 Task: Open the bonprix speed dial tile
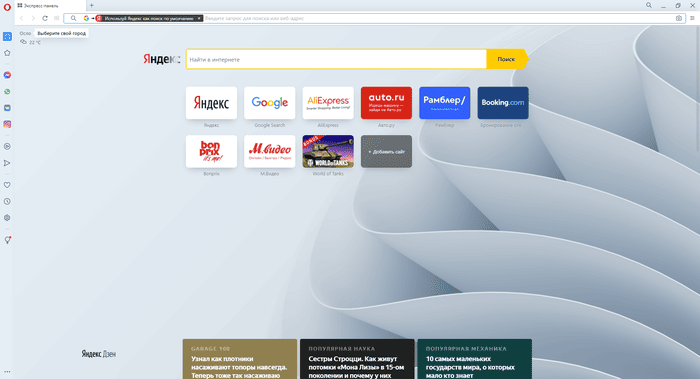(x=211, y=151)
